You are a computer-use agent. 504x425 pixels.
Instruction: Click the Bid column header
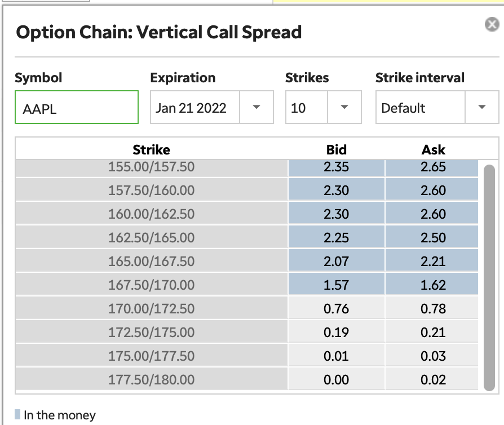336,149
